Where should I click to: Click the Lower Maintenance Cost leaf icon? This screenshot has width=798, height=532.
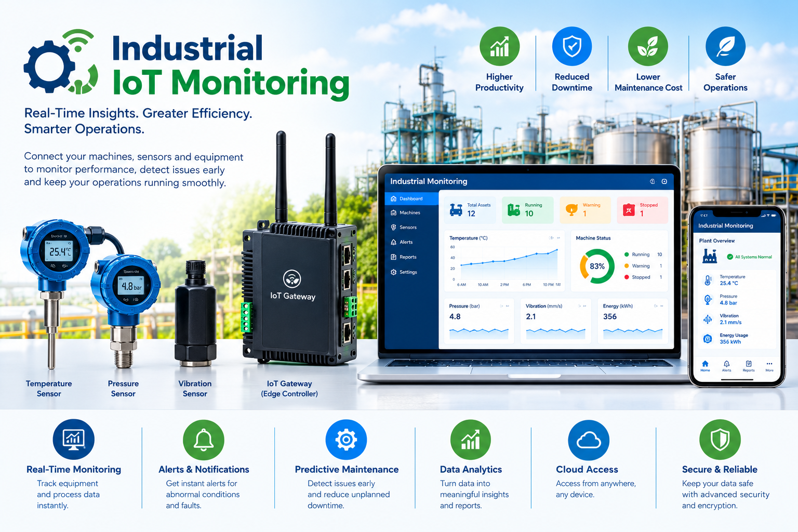click(x=648, y=47)
